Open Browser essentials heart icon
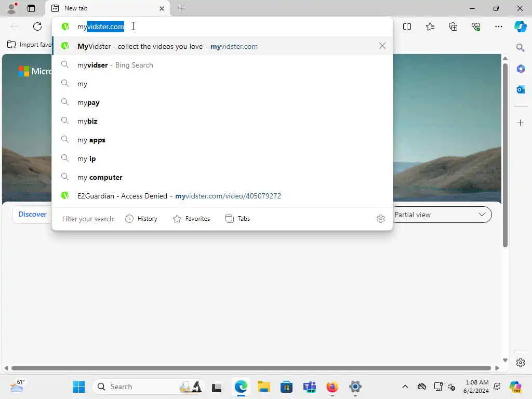Image resolution: width=532 pixels, height=399 pixels. point(476,26)
